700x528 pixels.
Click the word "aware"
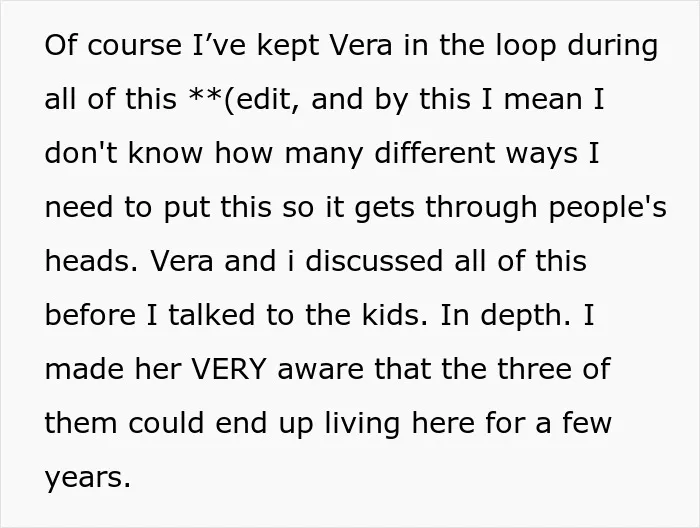[321, 370]
